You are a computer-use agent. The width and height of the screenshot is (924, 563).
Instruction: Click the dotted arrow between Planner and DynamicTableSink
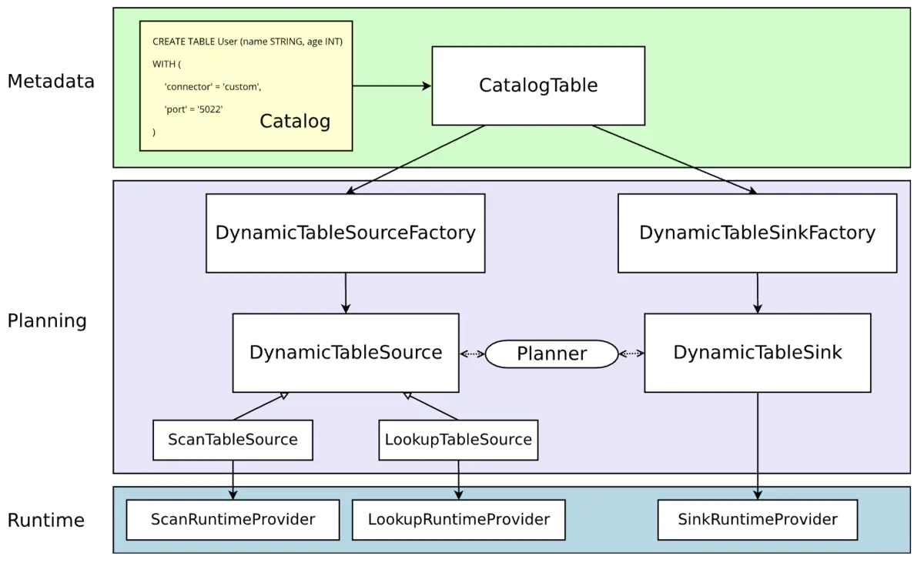[x=631, y=354]
